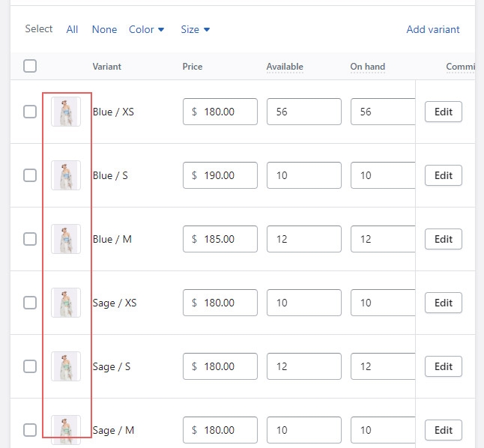The image size is (484, 448).
Task: Open the Blue / S variant thumbnail
Action: click(x=66, y=175)
